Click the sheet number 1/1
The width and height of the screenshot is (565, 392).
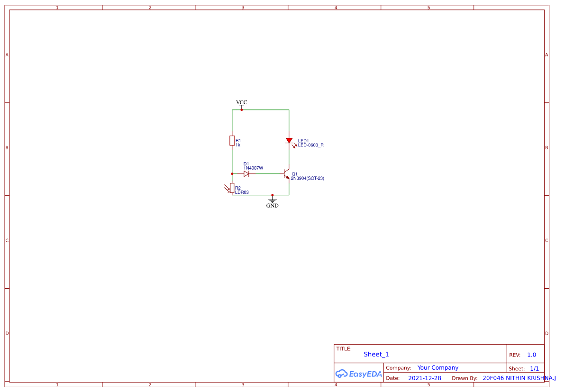coord(534,368)
